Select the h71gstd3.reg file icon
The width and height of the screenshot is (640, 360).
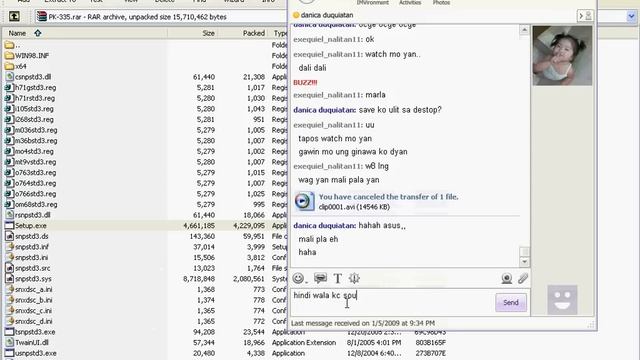(x=9, y=87)
